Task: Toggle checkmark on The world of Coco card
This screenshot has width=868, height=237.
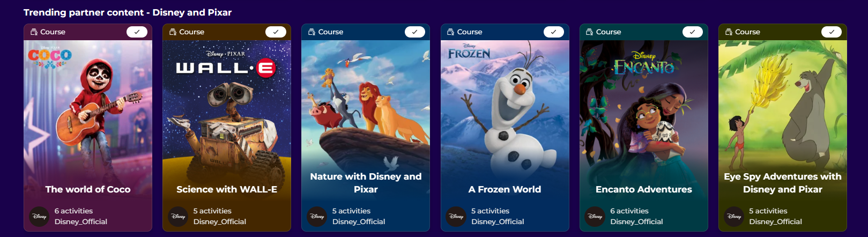Action: tap(137, 32)
